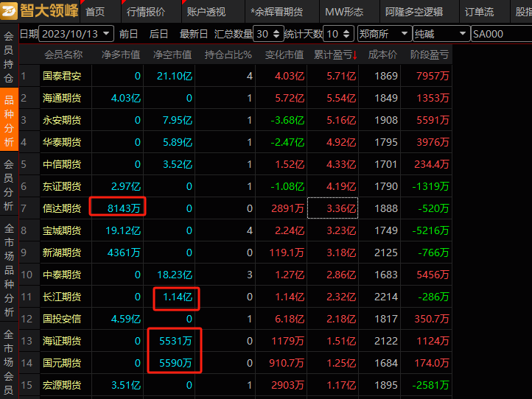
Task: Jump to 最新日
Action: point(193,34)
